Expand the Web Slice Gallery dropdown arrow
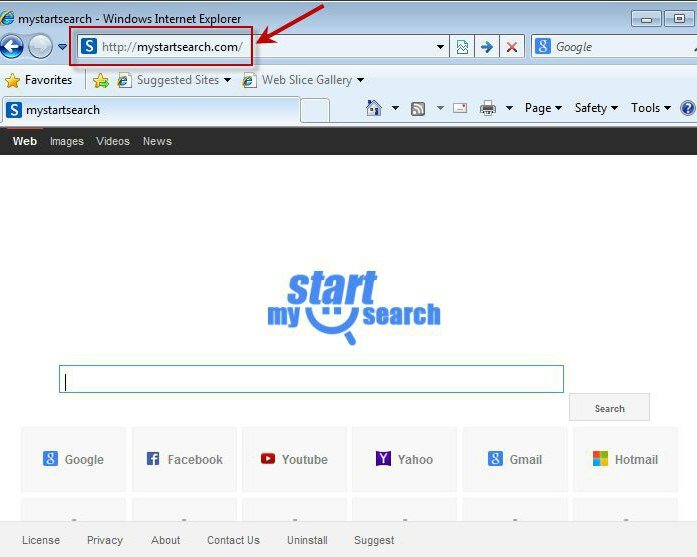This screenshot has height=557, width=697. click(x=361, y=80)
